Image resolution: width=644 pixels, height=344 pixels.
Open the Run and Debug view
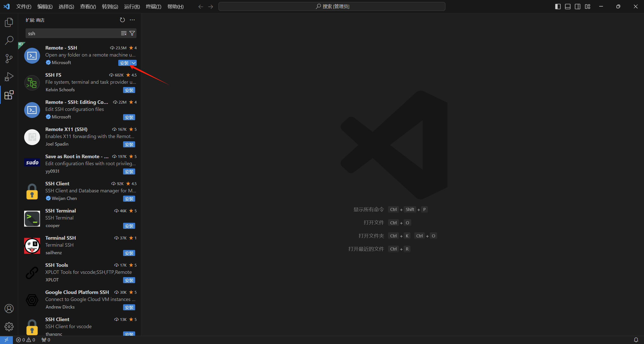tap(9, 77)
